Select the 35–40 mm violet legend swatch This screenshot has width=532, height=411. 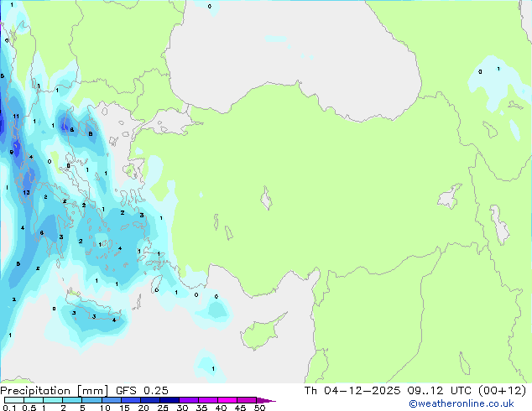tap(208, 400)
